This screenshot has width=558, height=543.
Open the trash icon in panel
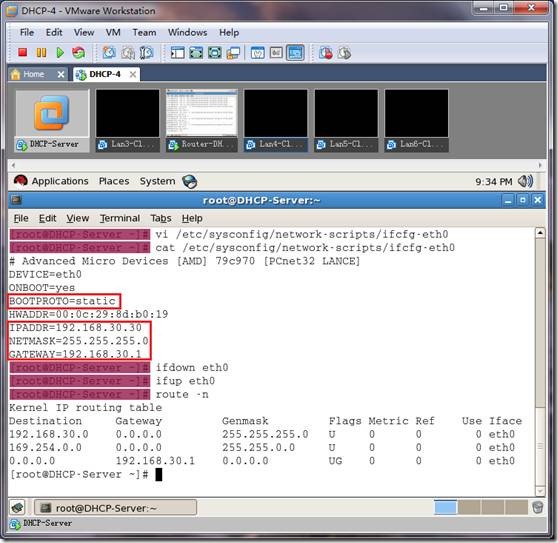coord(537,507)
